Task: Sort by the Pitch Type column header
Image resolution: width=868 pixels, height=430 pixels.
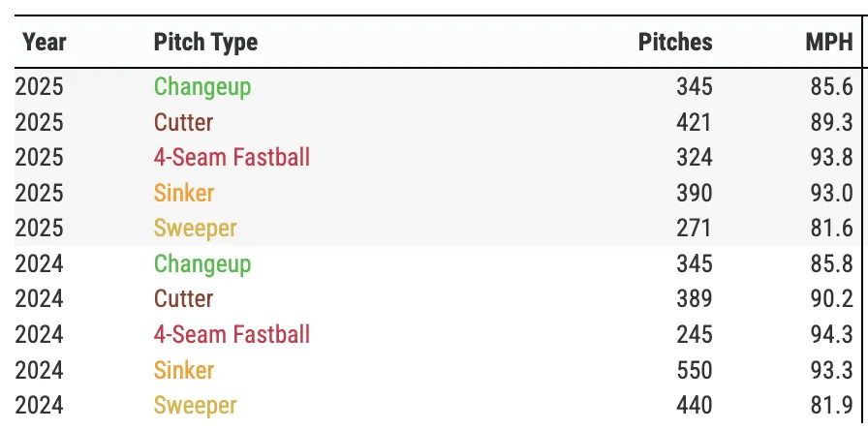Action: 205,43
